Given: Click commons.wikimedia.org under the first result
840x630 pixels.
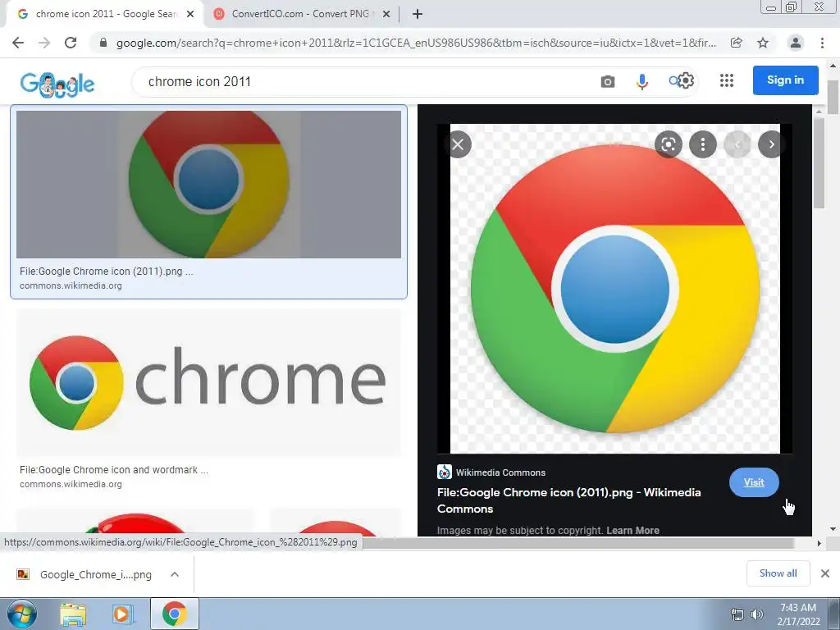Looking at the screenshot, I should pyautogui.click(x=71, y=285).
